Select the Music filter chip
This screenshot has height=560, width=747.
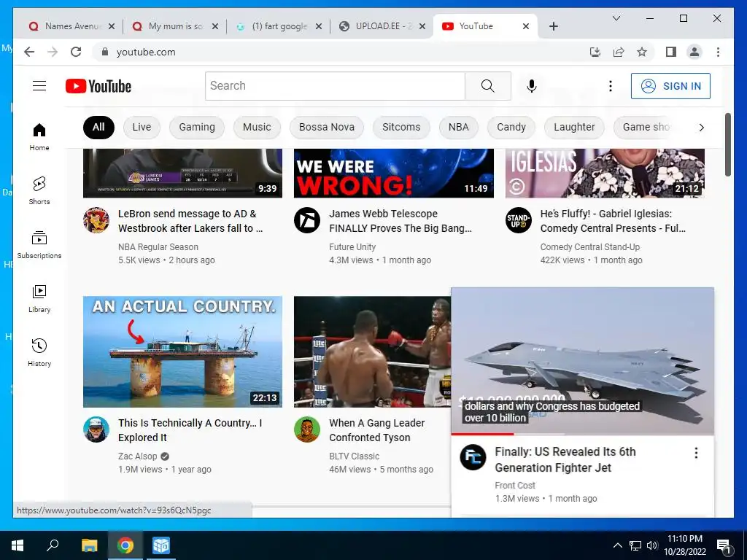[257, 127]
